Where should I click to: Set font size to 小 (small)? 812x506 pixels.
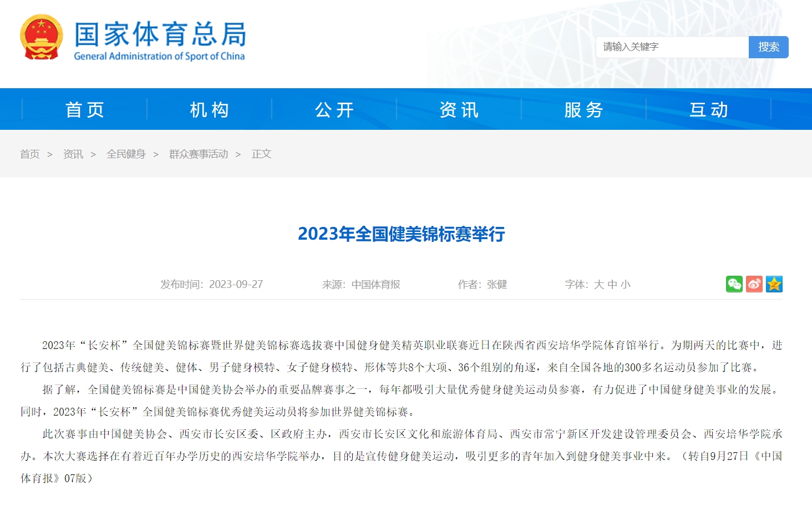coord(626,285)
